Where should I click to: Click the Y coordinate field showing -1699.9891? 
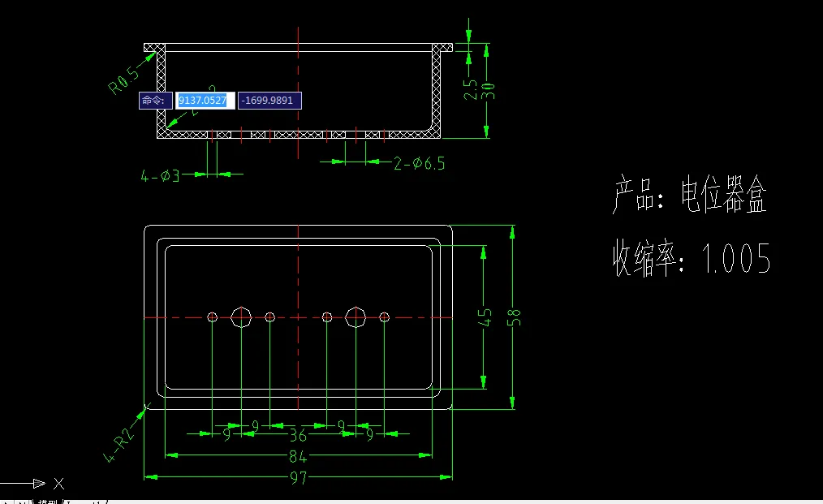click(268, 99)
